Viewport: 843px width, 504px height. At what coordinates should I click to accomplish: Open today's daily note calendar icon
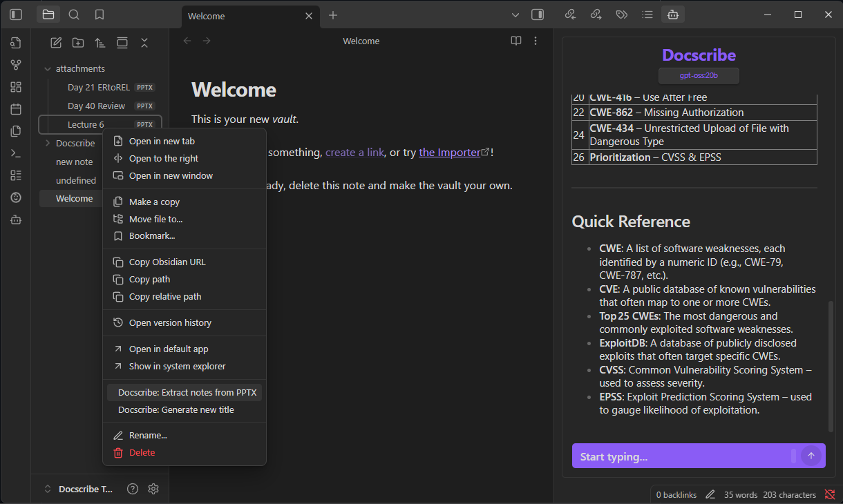15,108
